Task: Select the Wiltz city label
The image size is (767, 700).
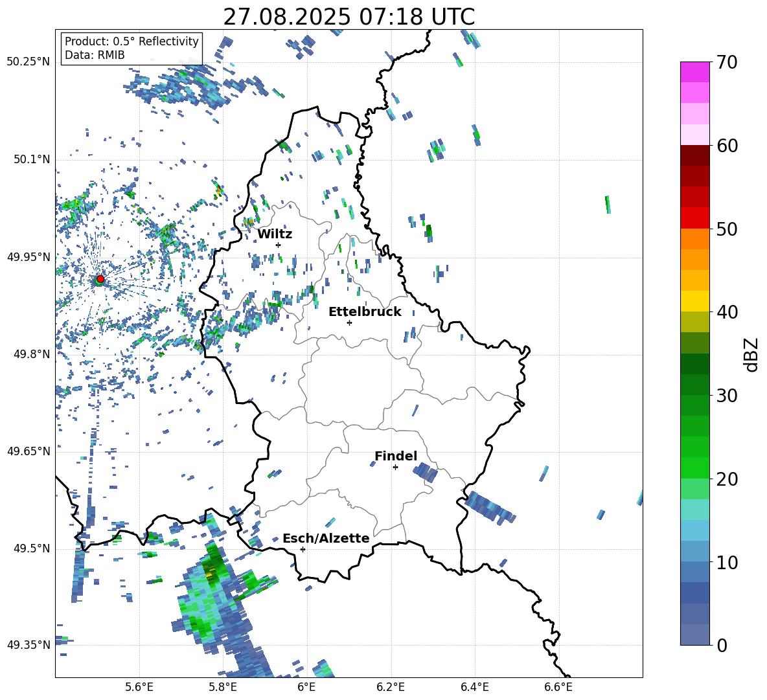Action: pyautogui.click(x=275, y=234)
